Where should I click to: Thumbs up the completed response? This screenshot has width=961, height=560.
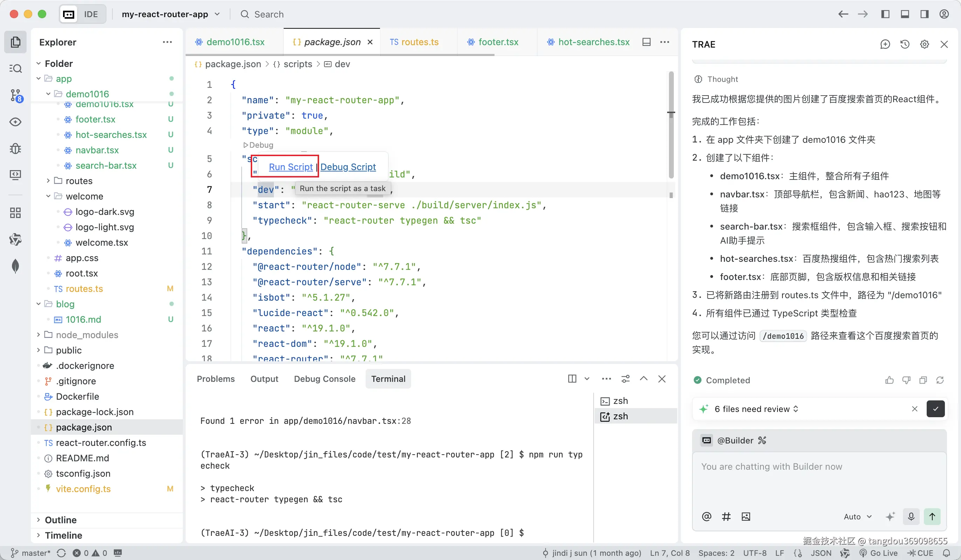coord(889,380)
